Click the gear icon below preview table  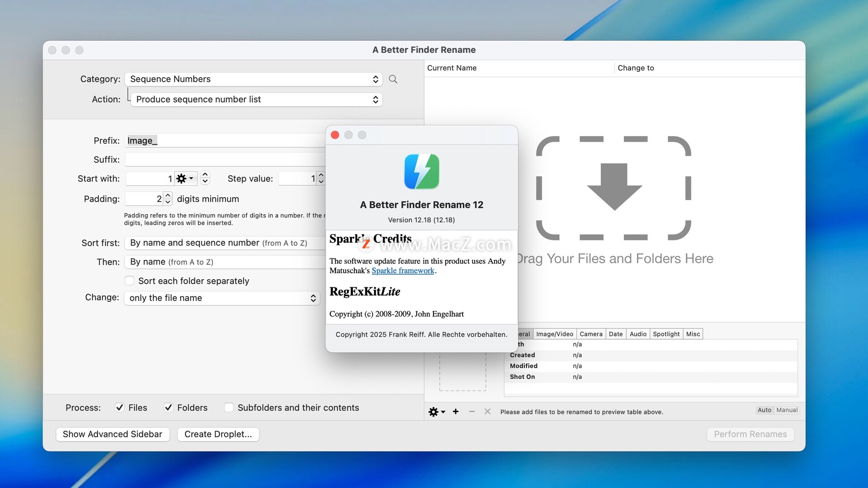(436, 412)
